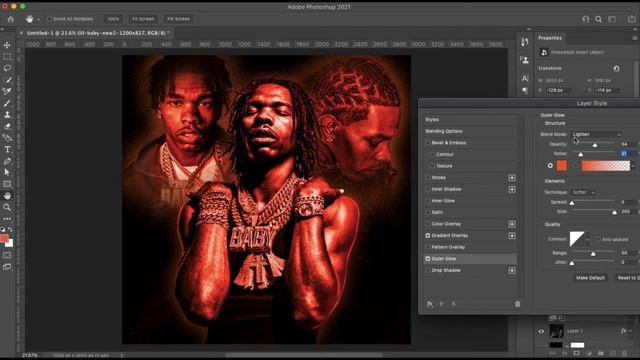
Task: Click the Outer Glow Size slider handle
Action: [614, 212]
